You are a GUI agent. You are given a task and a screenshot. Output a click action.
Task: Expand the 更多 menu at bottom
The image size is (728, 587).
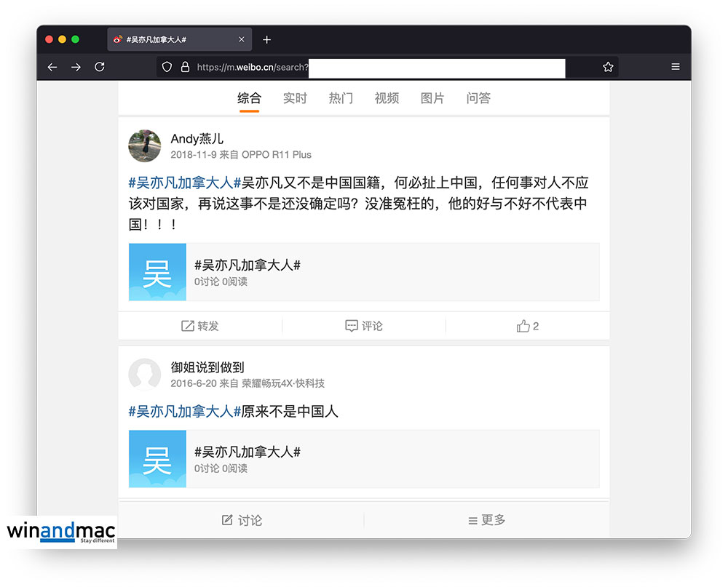click(486, 520)
